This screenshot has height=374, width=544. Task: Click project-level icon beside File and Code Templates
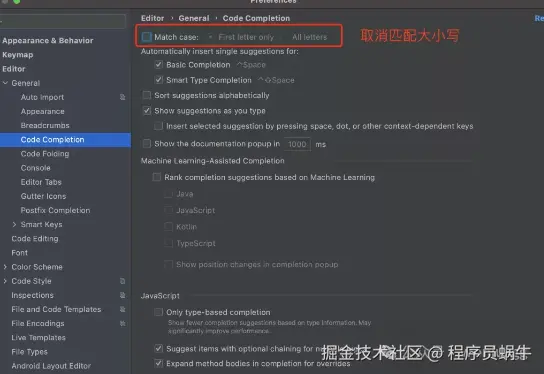tap(122, 309)
